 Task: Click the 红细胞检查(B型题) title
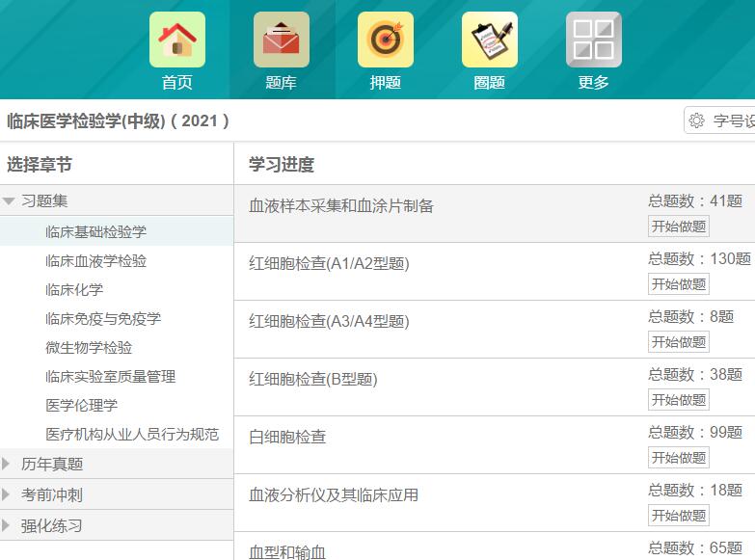pos(313,379)
